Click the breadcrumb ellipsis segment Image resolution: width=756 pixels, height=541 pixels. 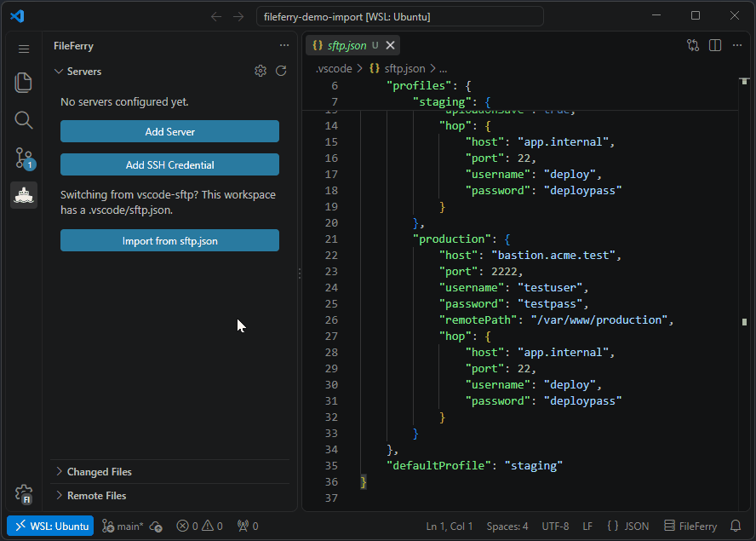pyautogui.click(x=443, y=68)
